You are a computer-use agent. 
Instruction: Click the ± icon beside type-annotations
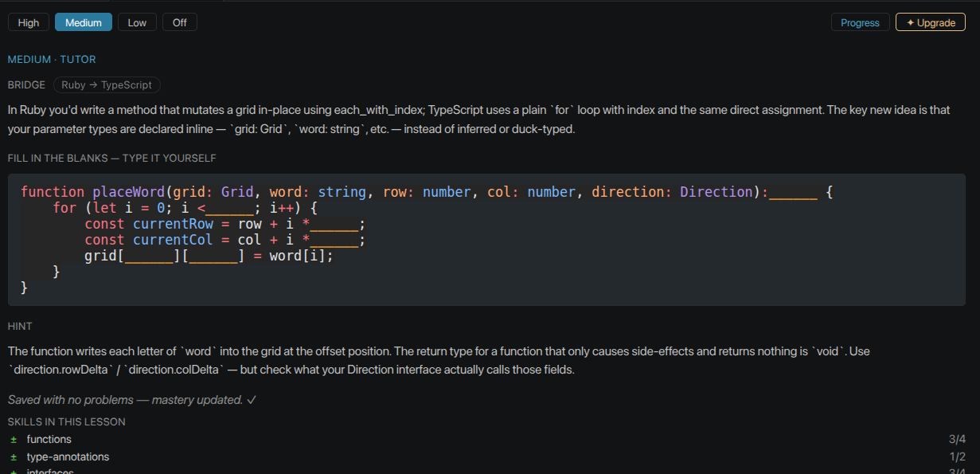(x=14, y=457)
